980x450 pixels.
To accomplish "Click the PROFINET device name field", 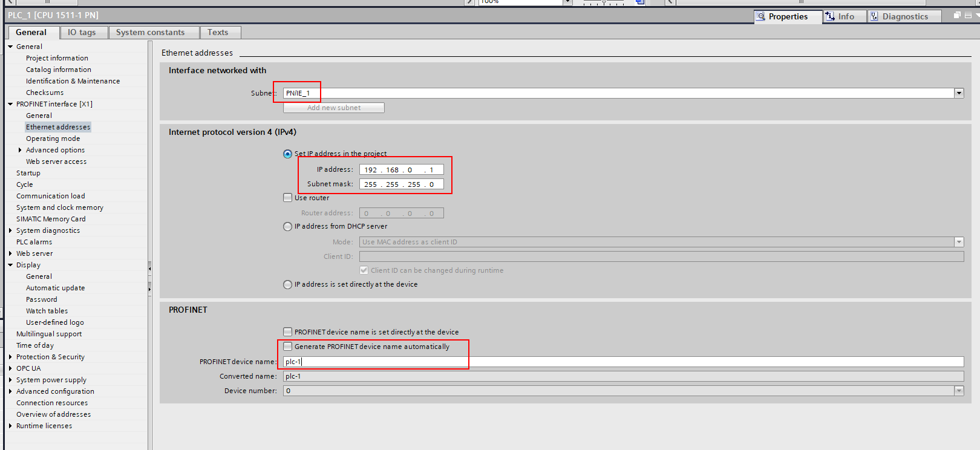I will coord(624,362).
